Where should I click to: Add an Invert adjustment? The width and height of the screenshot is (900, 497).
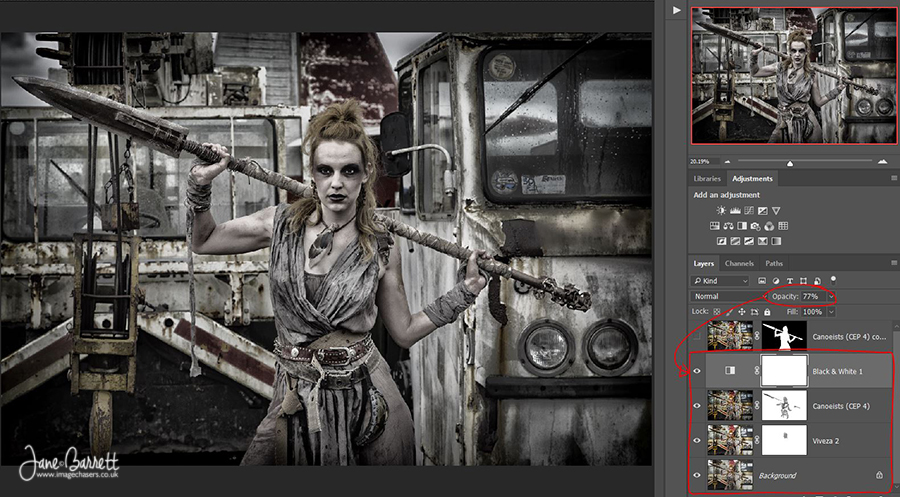coord(721,241)
